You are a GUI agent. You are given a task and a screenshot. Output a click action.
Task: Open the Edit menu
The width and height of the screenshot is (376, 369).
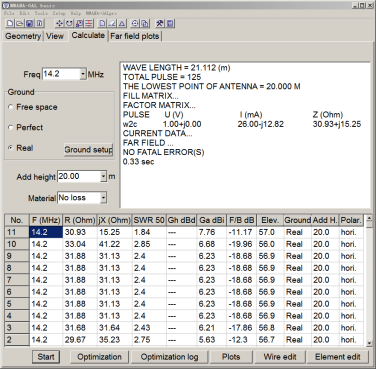tap(25, 13)
